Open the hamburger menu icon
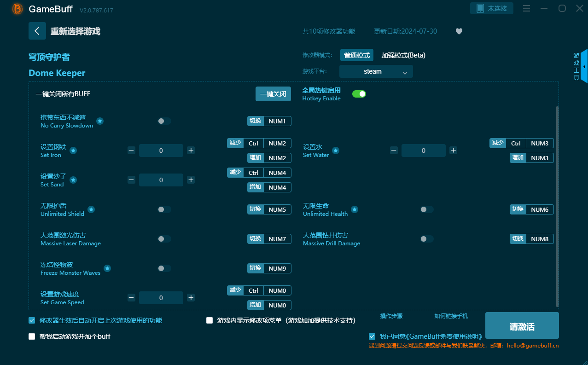 point(527,8)
